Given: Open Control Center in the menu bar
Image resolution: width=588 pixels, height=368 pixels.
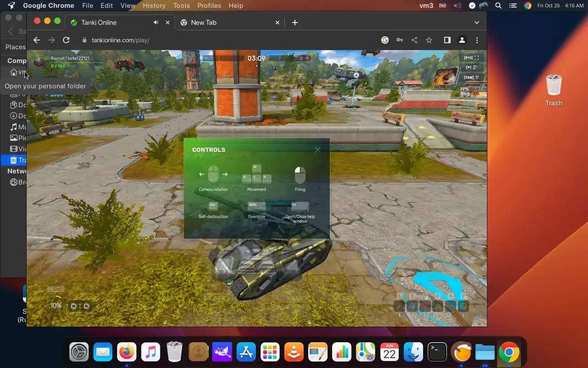Looking at the screenshot, I should pos(513,6).
